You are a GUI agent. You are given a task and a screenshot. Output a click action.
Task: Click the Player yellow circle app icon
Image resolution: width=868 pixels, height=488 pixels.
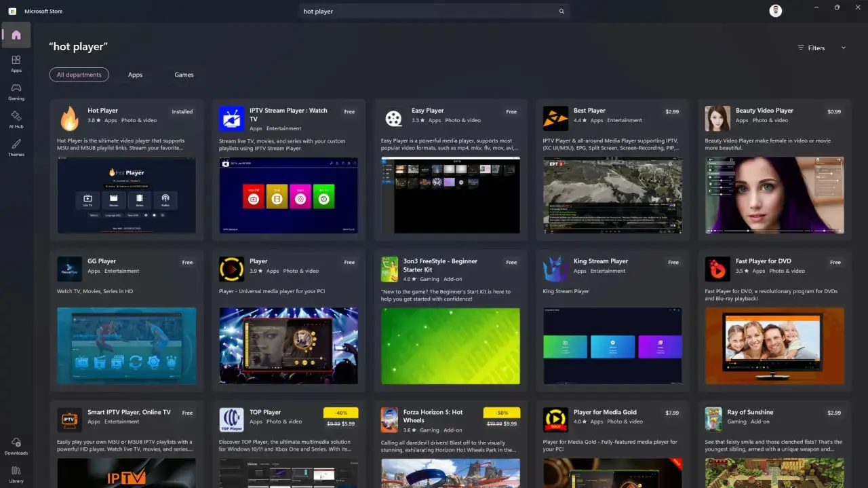pos(231,269)
